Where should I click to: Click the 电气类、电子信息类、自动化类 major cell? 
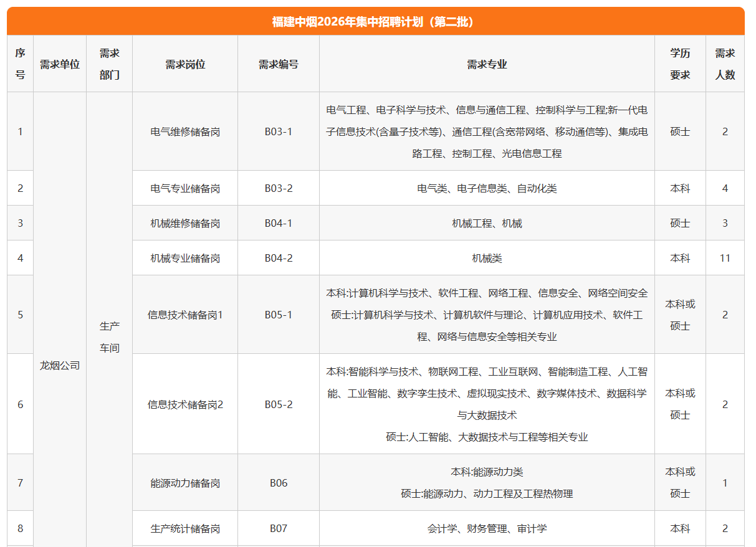pos(487,188)
